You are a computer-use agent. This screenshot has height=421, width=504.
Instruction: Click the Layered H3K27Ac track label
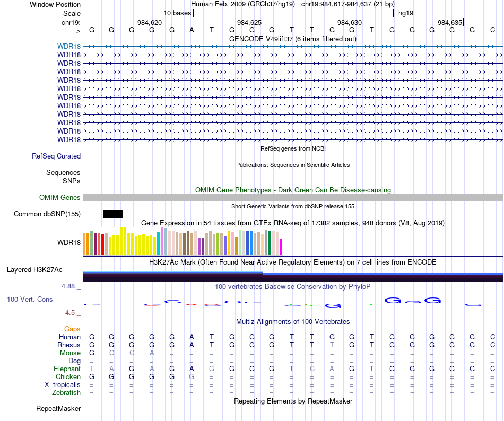(x=34, y=270)
